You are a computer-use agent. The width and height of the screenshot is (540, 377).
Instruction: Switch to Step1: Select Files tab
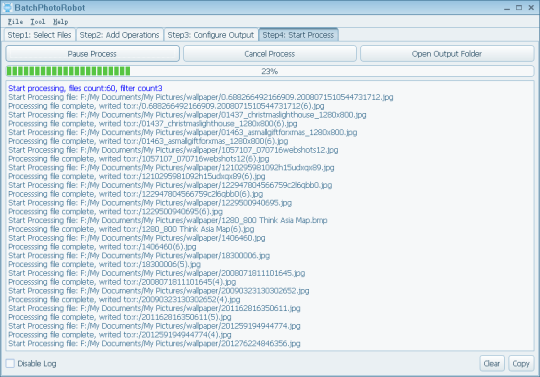pos(39,35)
